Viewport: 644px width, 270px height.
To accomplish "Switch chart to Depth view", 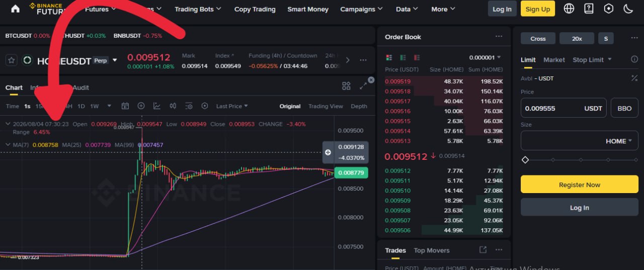I will pos(359,106).
